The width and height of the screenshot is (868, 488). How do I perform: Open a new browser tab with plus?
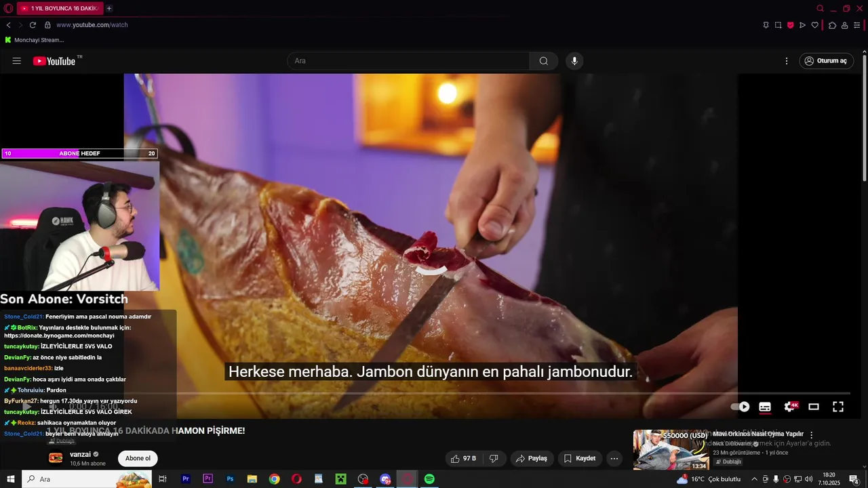pyautogui.click(x=109, y=9)
